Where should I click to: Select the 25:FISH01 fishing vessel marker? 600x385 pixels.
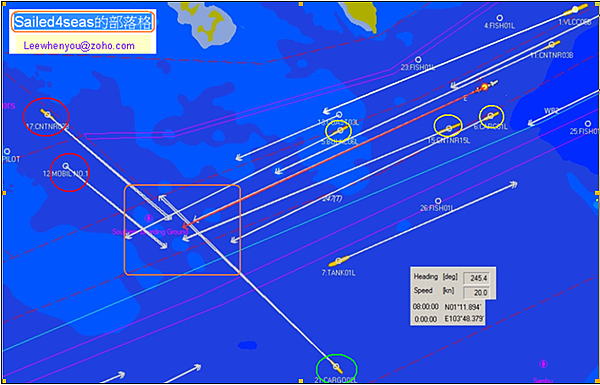588,124
